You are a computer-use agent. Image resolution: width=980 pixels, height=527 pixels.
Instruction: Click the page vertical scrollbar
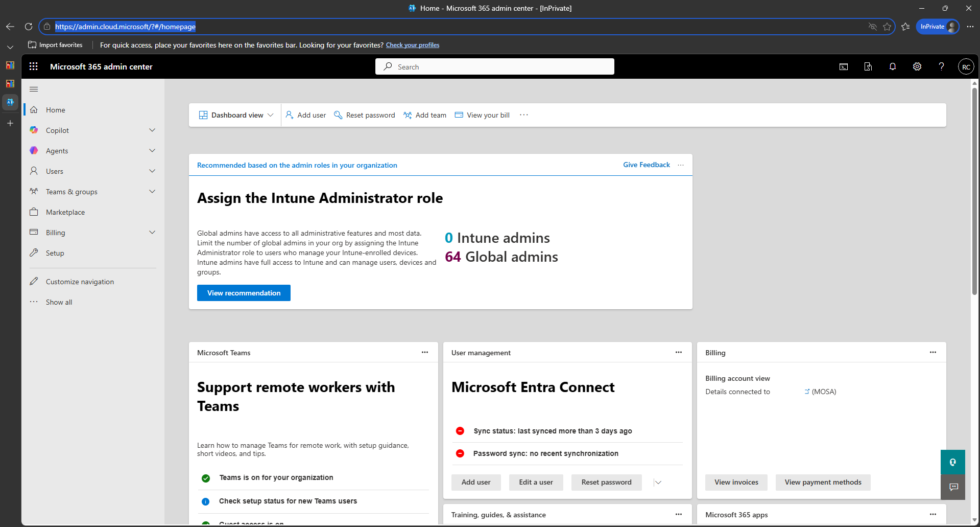pos(974,192)
